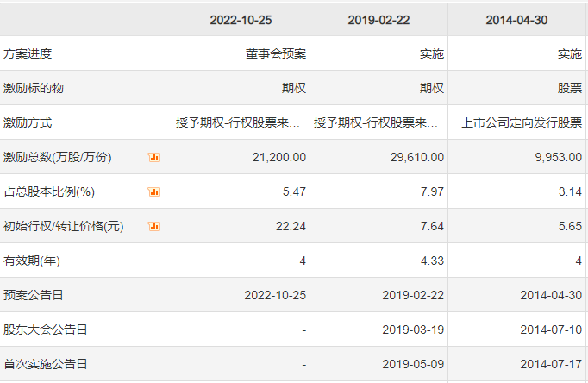Click the 首次实施公告日 row label
Image resolution: width=588 pixels, height=383 pixels.
[x=45, y=364]
